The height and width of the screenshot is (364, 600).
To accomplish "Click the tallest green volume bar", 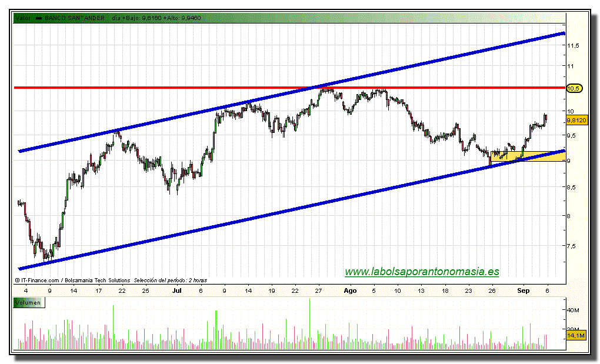I will 309,322.
